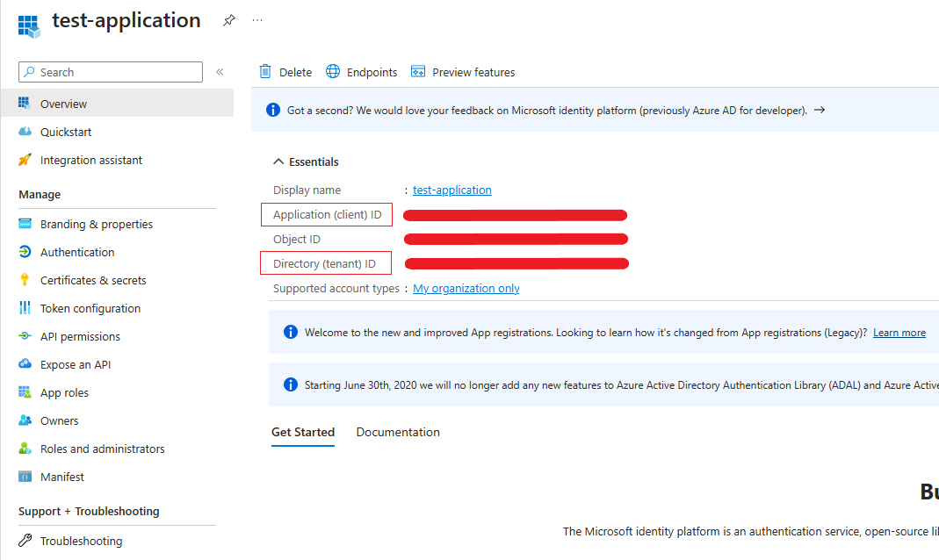Open Certificates & secrets

pyautogui.click(x=93, y=280)
